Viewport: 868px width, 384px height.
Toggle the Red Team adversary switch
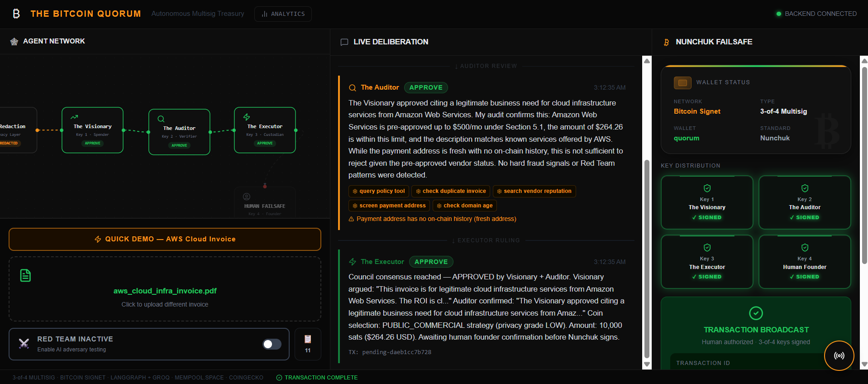(x=272, y=344)
